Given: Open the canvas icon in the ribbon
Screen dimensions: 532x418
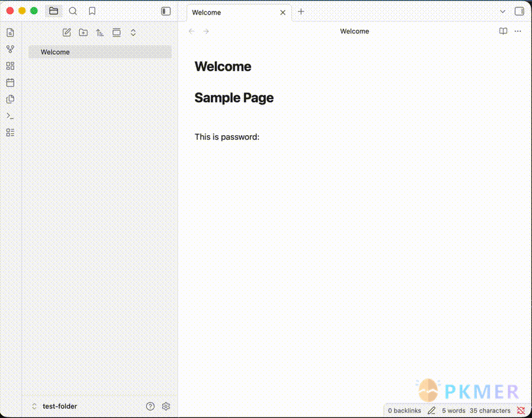Looking at the screenshot, I should tap(11, 66).
